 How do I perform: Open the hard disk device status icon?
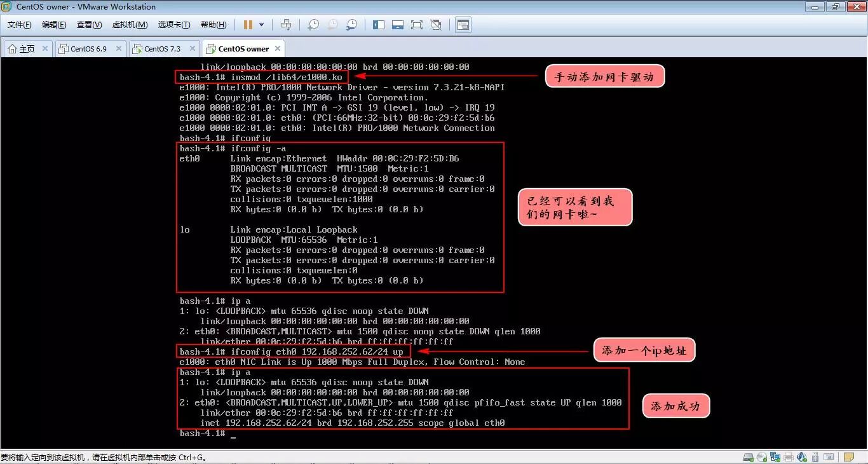click(747, 457)
